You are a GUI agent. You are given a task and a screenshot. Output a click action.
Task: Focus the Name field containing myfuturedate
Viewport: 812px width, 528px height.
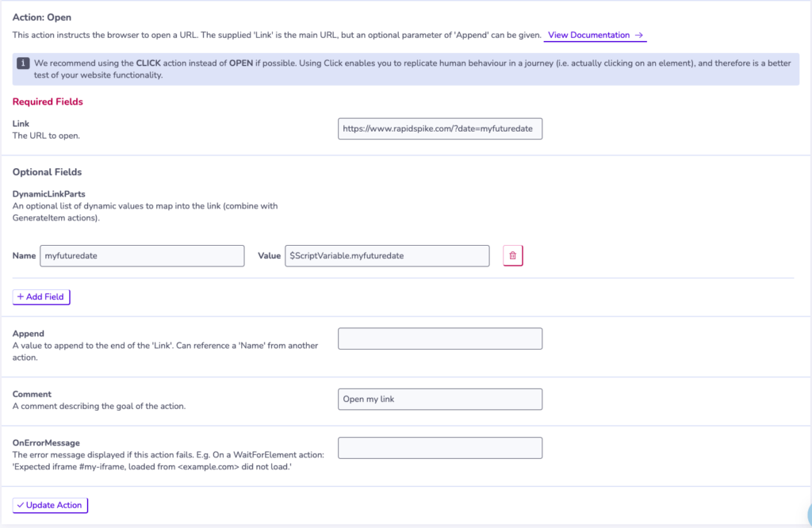(142, 256)
